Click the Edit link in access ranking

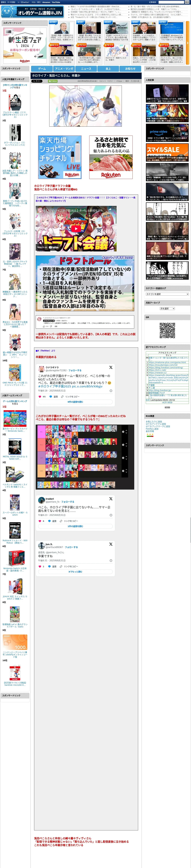[148, 400]
